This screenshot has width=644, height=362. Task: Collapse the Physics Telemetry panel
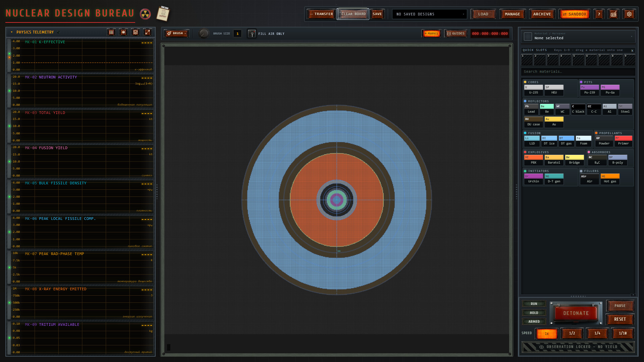coord(12,32)
